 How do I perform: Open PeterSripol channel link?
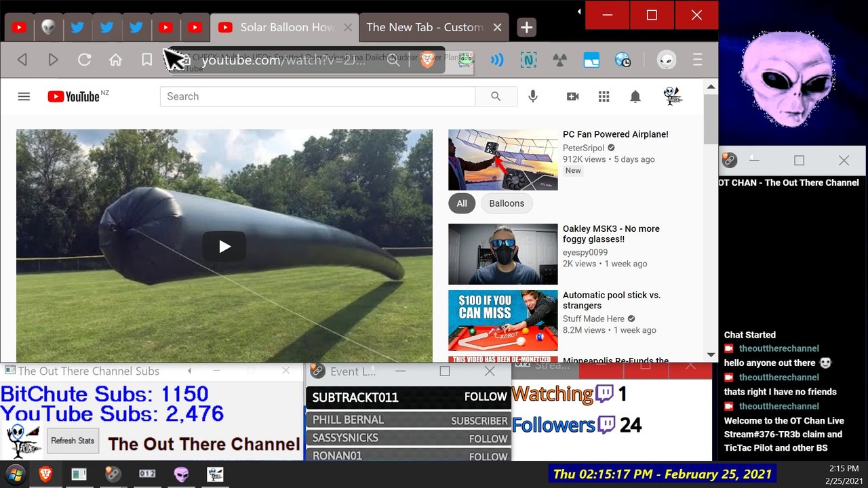tap(584, 148)
